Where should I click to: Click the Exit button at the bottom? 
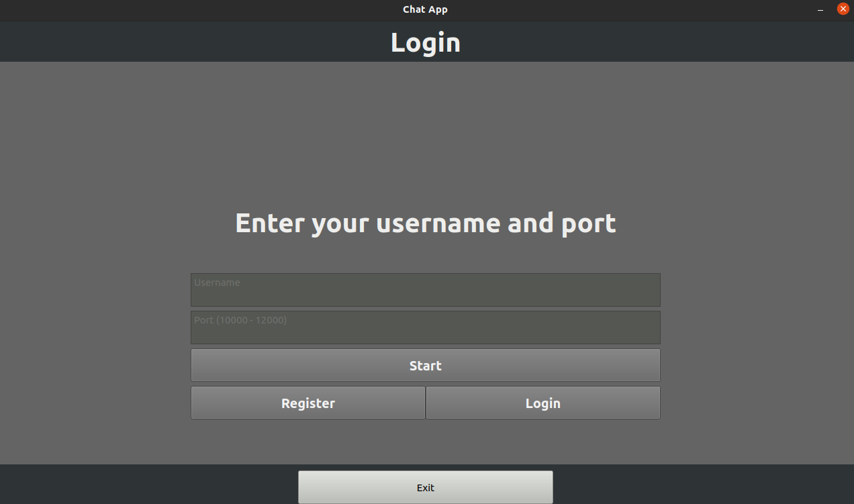425,487
